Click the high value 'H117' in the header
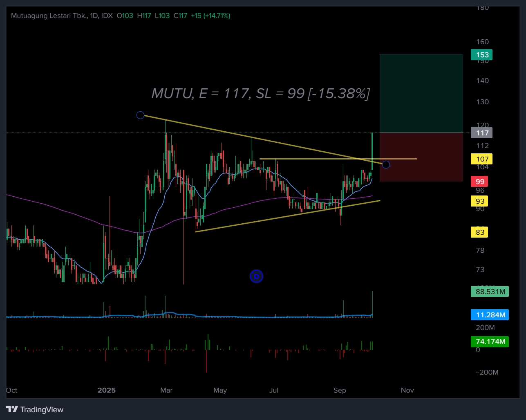 pos(144,16)
